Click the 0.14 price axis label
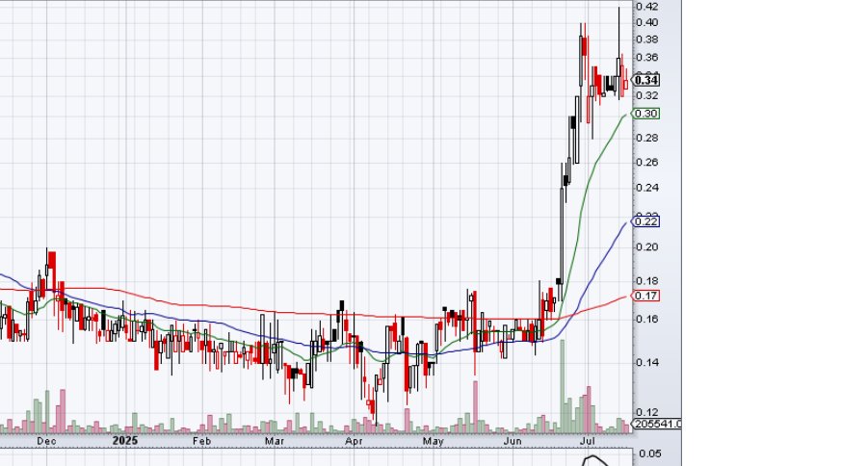The width and height of the screenshot is (868, 466). click(x=647, y=363)
